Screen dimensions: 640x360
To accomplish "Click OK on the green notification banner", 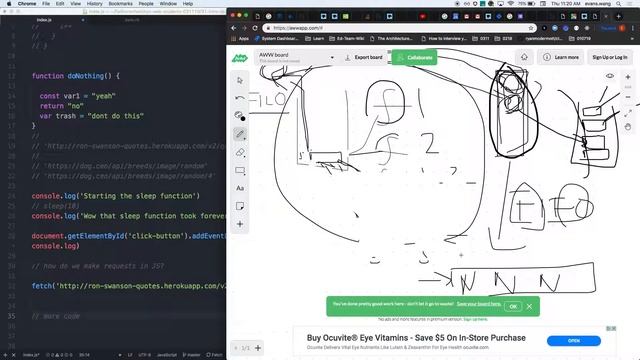I will (513, 307).
